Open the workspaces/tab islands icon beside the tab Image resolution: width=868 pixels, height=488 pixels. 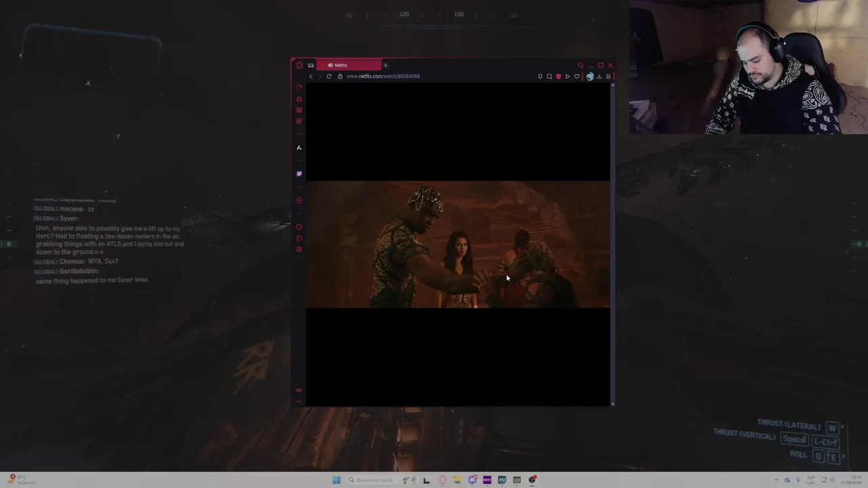tap(311, 65)
